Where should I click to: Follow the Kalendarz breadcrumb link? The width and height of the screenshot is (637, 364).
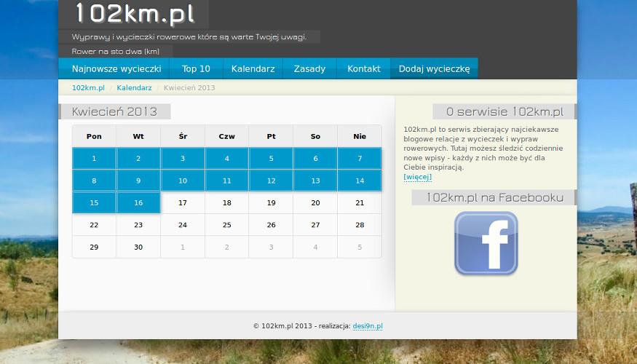point(134,88)
